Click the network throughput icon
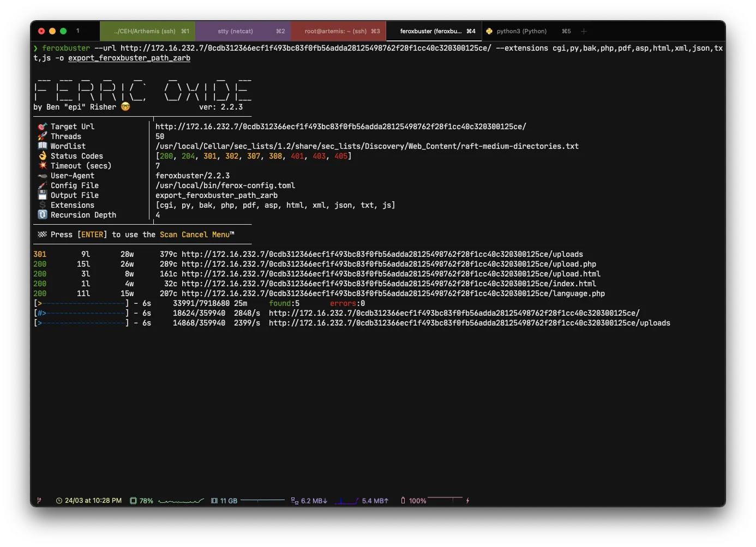This screenshot has width=756, height=547. click(295, 501)
